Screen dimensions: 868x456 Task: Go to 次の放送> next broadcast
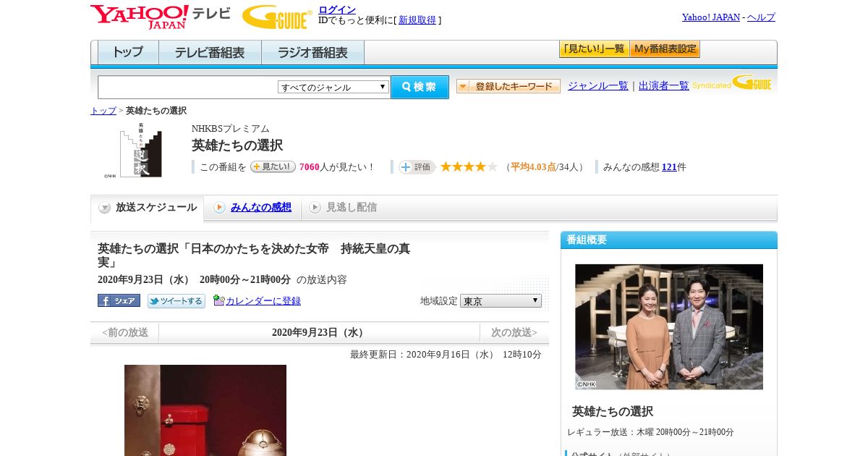pos(514,333)
